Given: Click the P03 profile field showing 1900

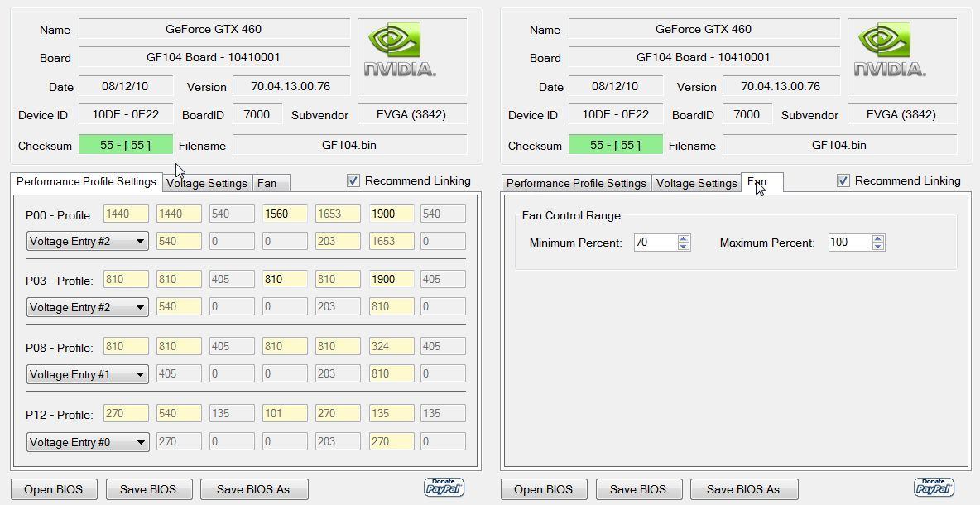Looking at the screenshot, I should click(392, 279).
